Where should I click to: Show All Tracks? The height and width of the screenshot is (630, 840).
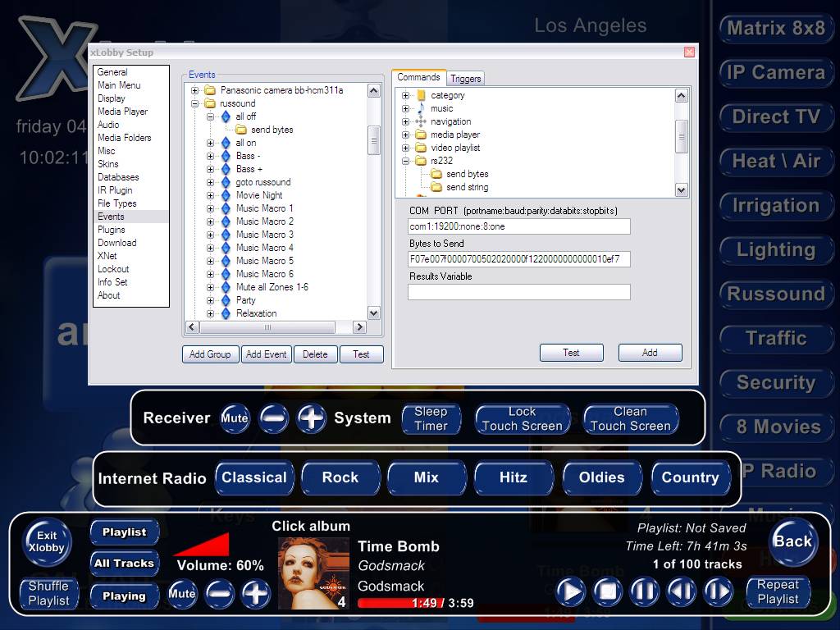125,563
